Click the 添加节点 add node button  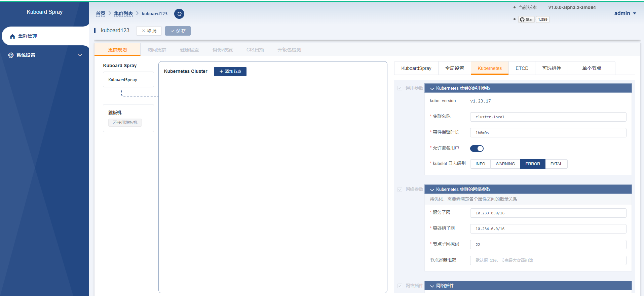(230, 72)
